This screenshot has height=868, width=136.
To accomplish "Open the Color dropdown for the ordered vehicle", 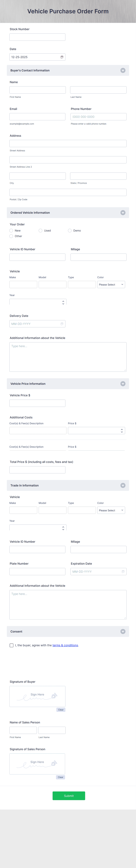I will point(111,284).
